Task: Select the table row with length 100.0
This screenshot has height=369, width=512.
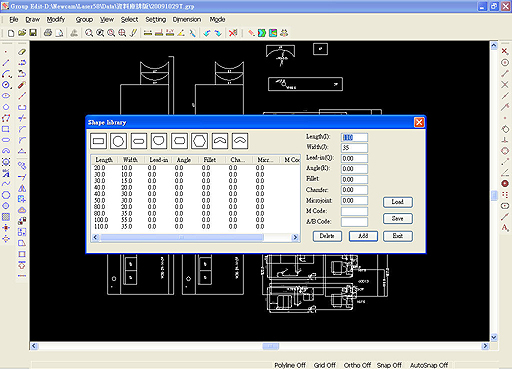Action: point(196,220)
